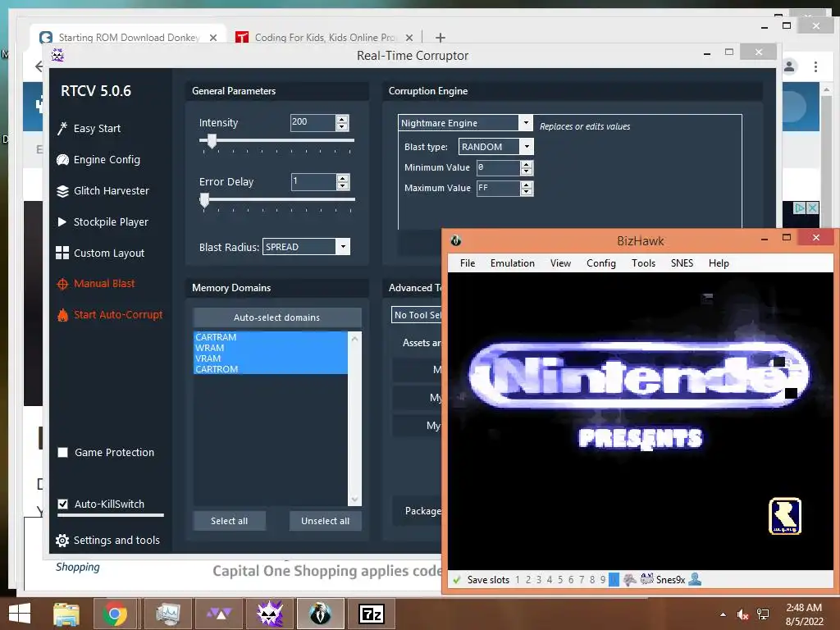Select save slot 9 in BizHawk

point(603,580)
